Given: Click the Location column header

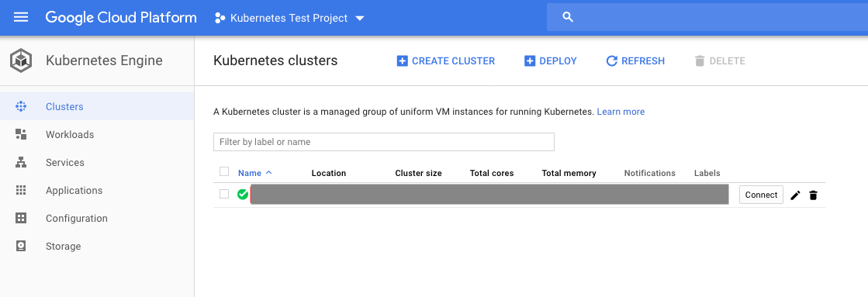Looking at the screenshot, I should 329,173.
